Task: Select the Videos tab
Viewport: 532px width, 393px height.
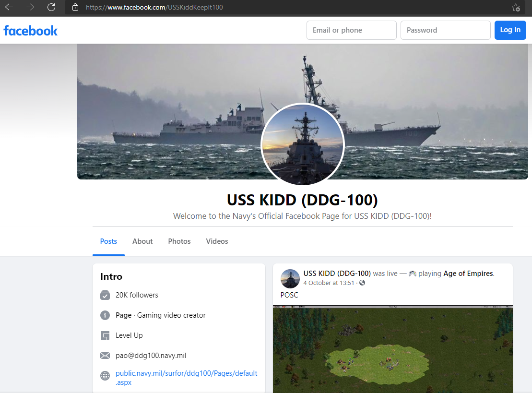Action: (x=217, y=241)
